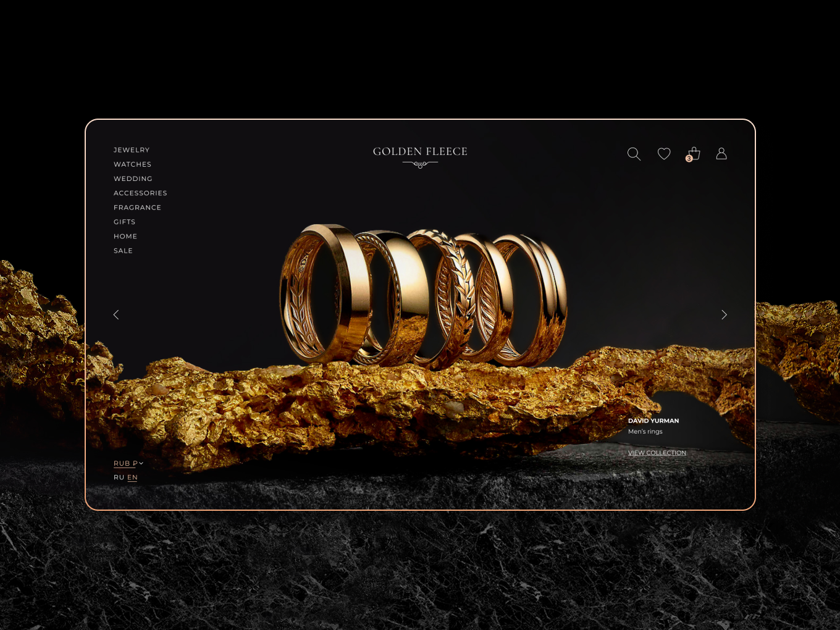Screen dimensions: 840x630
Task: Click the View Collection link
Action: click(657, 453)
